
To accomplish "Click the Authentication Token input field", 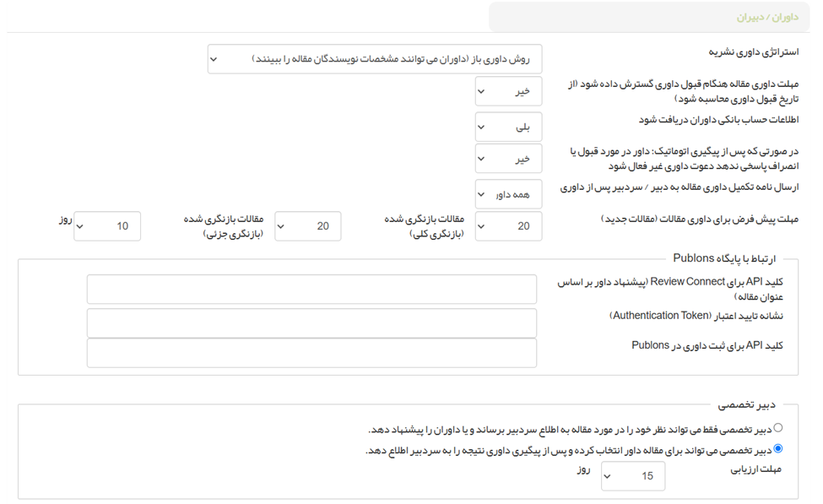I will 311,322.
